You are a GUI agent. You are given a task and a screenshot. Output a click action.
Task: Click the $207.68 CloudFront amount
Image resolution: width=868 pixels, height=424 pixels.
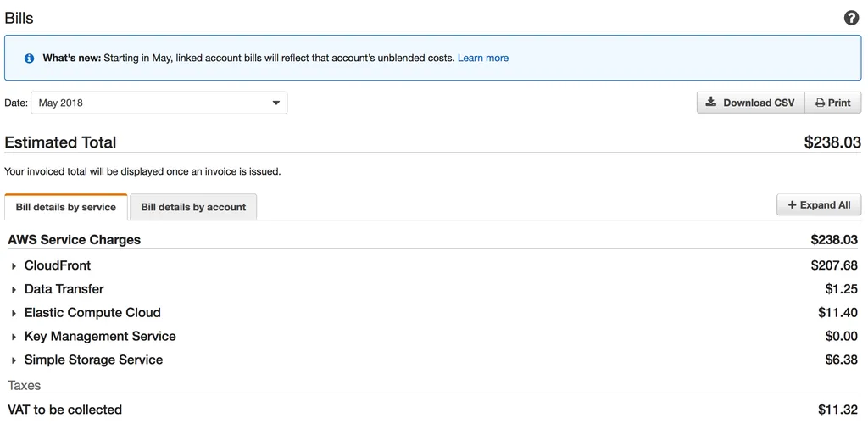click(834, 265)
